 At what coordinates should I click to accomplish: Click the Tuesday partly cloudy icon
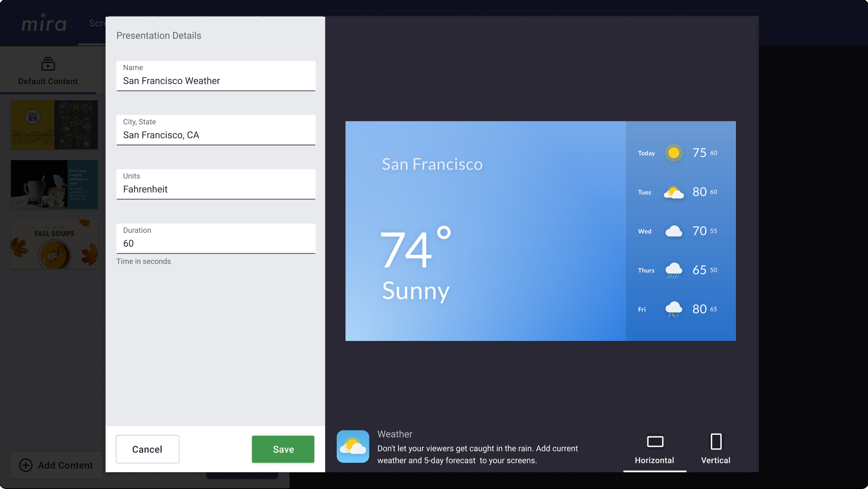point(674,192)
